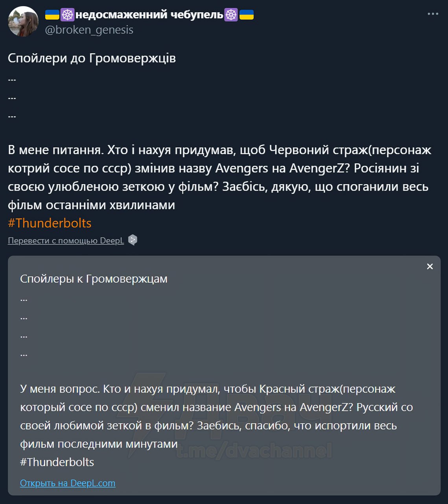Close the DeepL translation panel
Image resolution: width=448 pixels, height=504 pixels.
pos(430,267)
